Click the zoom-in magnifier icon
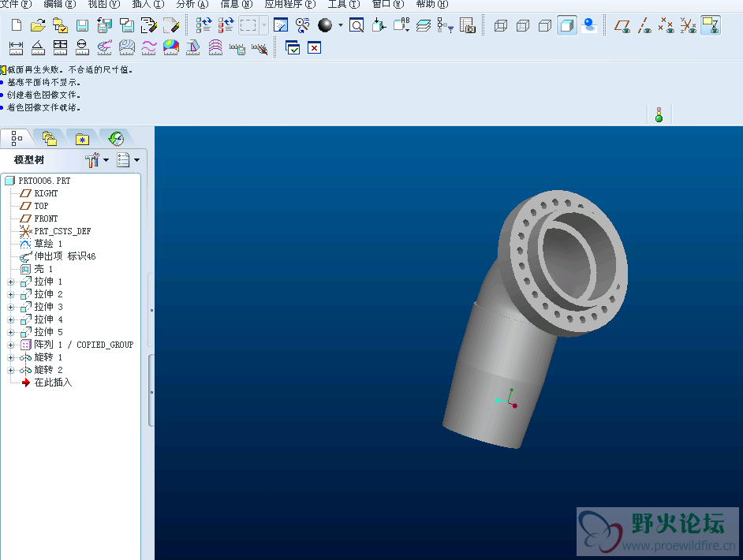The width and height of the screenshot is (743, 560). tap(357, 25)
